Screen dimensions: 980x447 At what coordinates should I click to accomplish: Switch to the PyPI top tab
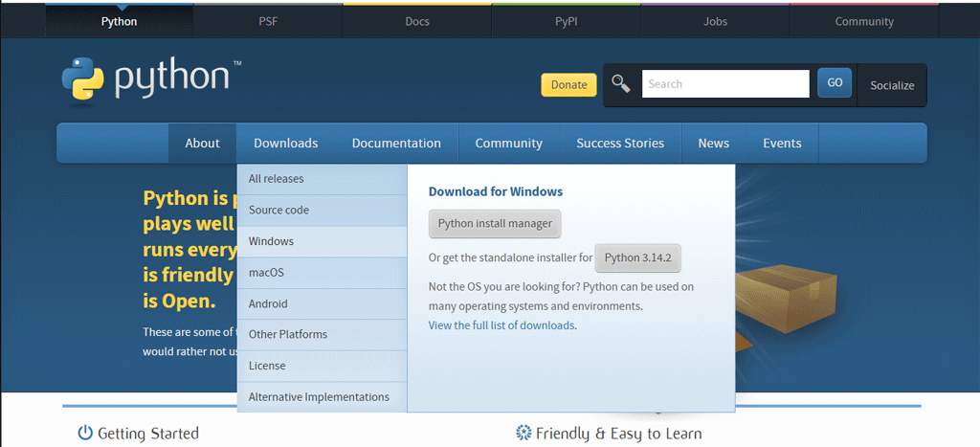[566, 21]
